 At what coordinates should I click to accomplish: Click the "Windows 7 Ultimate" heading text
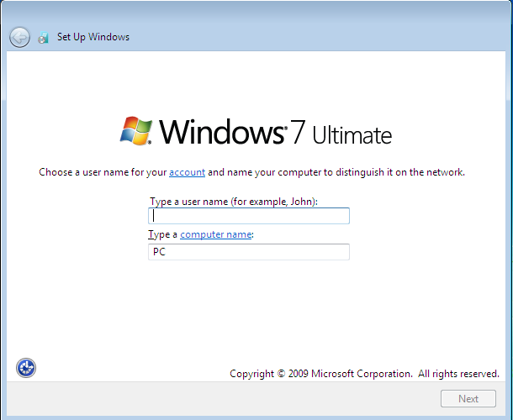(275, 131)
